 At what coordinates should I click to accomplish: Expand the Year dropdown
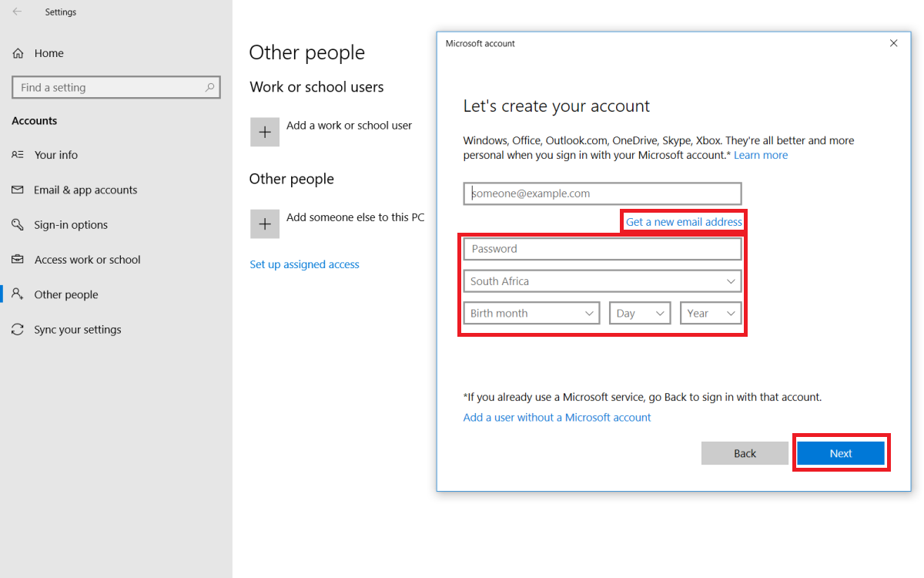click(711, 313)
